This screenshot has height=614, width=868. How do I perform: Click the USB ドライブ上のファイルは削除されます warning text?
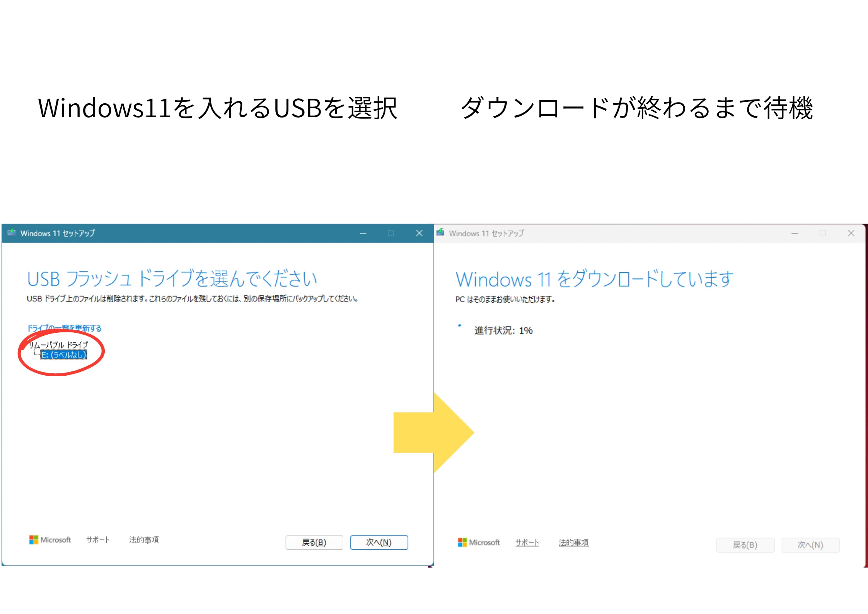192,299
